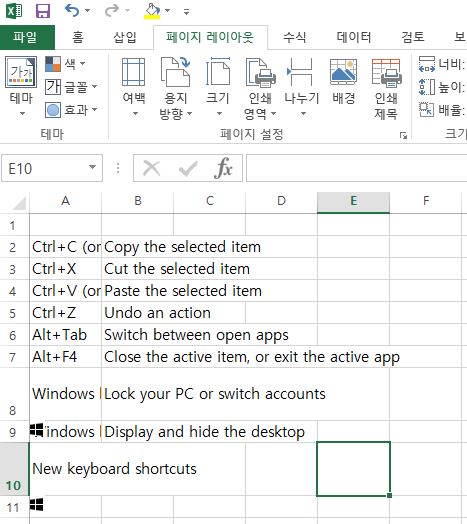
Task: Click the 'Alt+Tab' cell
Action: (x=66, y=335)
